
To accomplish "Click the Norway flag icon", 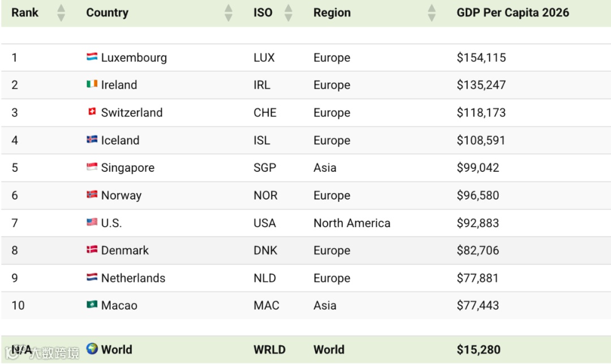I will click(92, 194).
